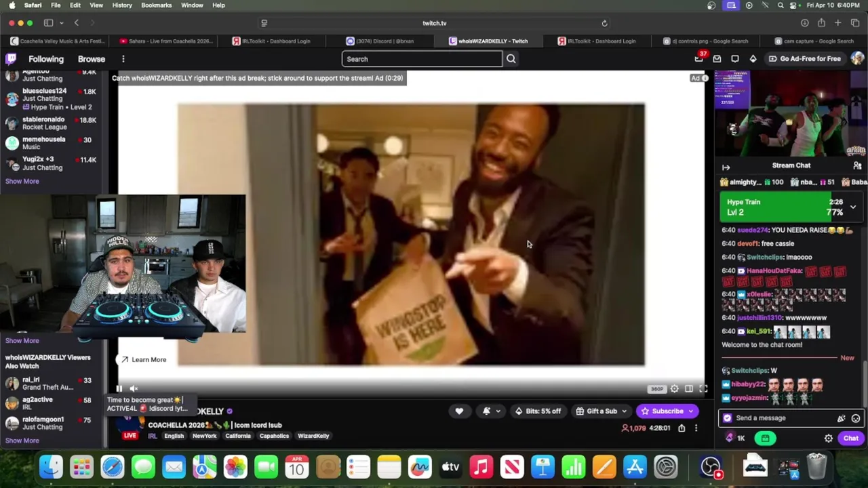The width and height of the screenshot is (868, 488).
Task: Open the Bookmarks menu
Action: 157,5
